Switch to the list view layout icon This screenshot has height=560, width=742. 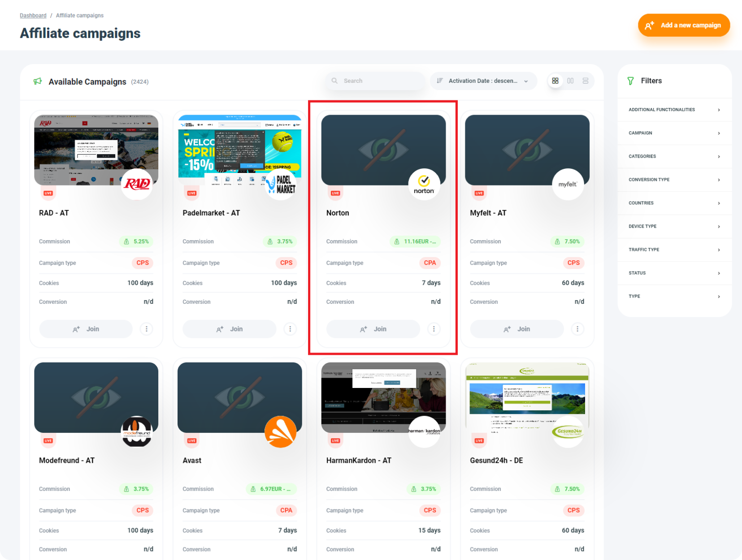point(586,81)
